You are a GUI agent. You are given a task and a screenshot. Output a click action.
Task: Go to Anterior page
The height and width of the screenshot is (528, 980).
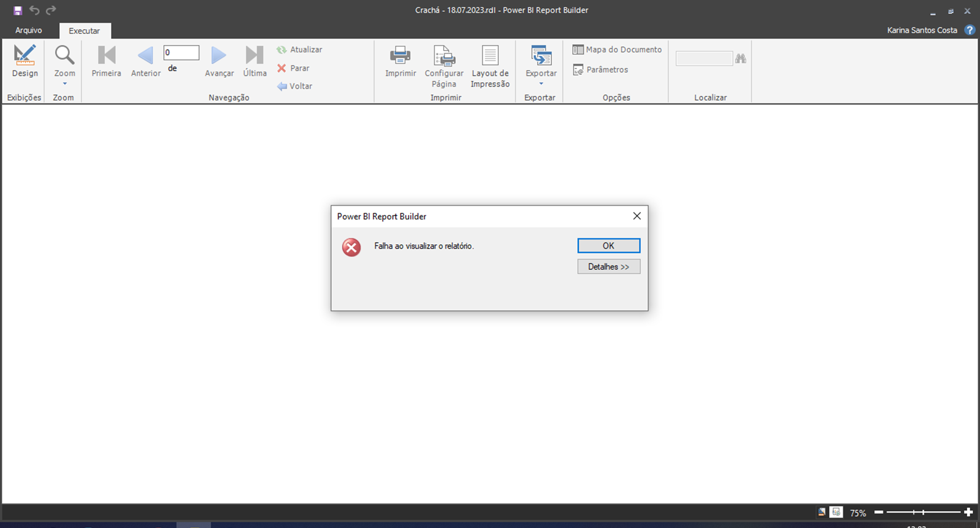click(145, 61)
